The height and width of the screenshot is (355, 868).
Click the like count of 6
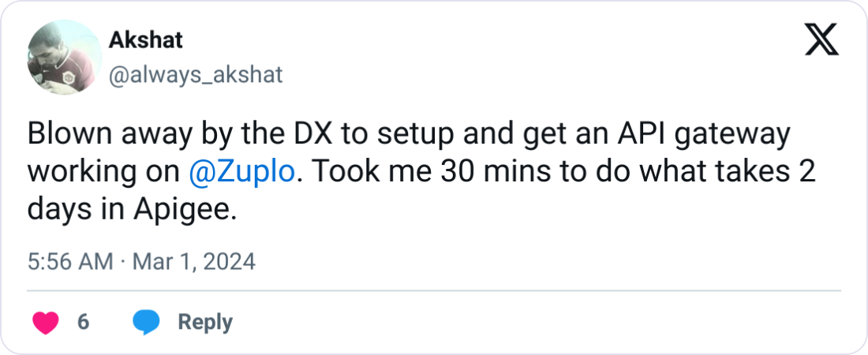pyautogui.click(x=83, y=322)
